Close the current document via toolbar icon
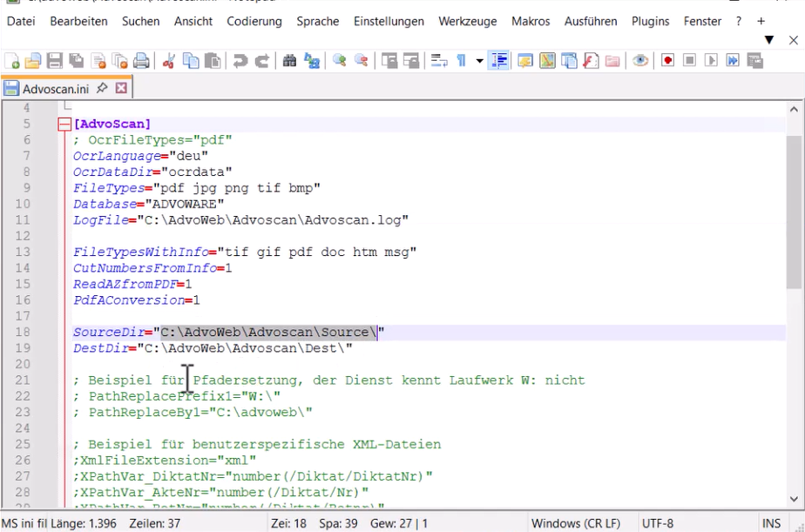Image resolution: width=805 pixels, height=532 pixels. point(98,61)
